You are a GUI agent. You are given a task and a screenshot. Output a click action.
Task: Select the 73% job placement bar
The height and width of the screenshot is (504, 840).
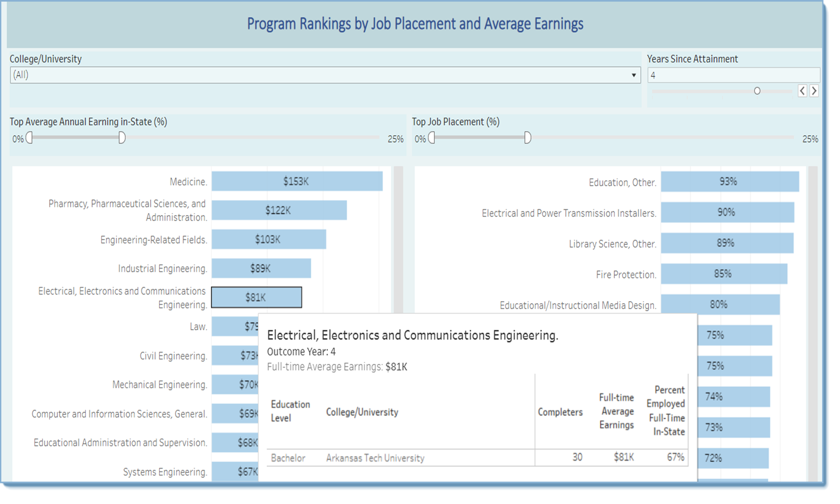734,427
